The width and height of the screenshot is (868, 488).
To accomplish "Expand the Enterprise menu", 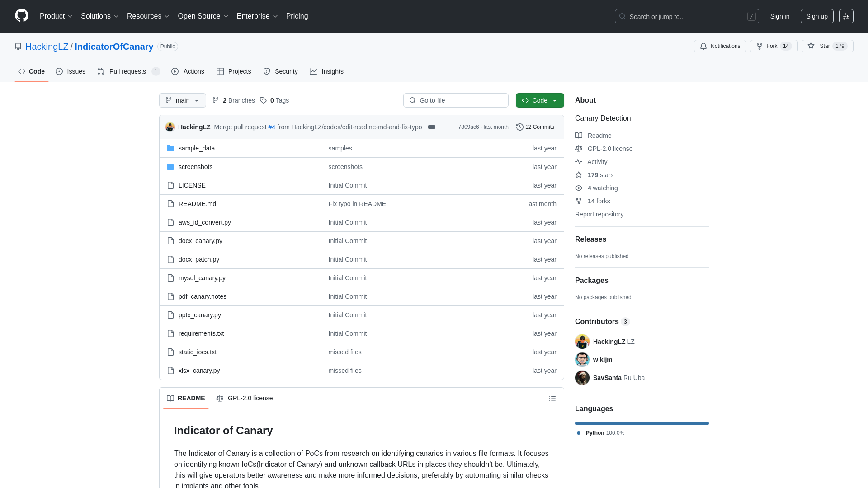I will (257, 16).
